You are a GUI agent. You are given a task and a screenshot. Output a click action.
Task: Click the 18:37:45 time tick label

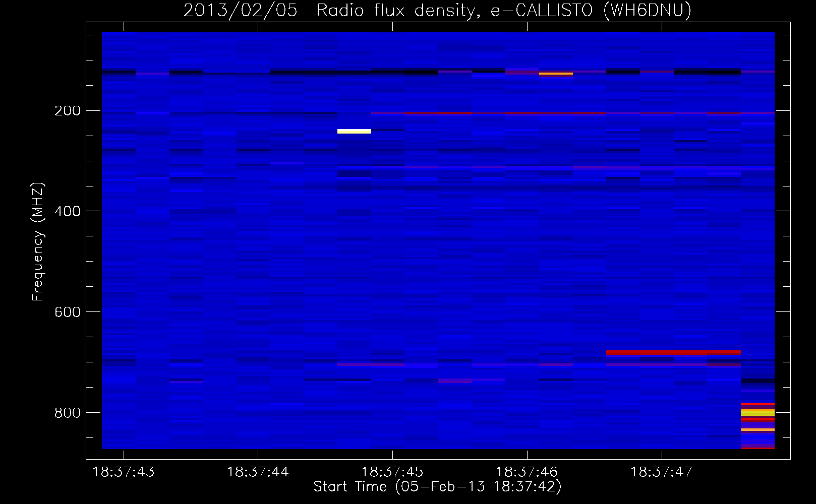coord(392,472)
